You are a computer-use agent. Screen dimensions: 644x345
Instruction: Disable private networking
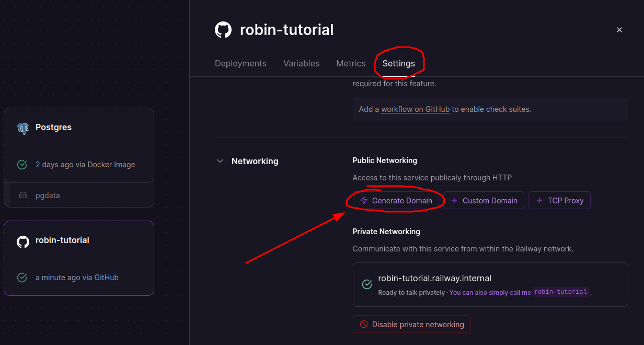tap(412, 325)
